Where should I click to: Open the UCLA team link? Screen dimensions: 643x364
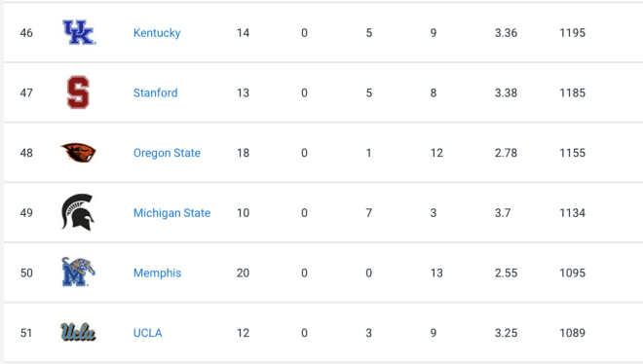pyautogui.click(x=148, y=333)
